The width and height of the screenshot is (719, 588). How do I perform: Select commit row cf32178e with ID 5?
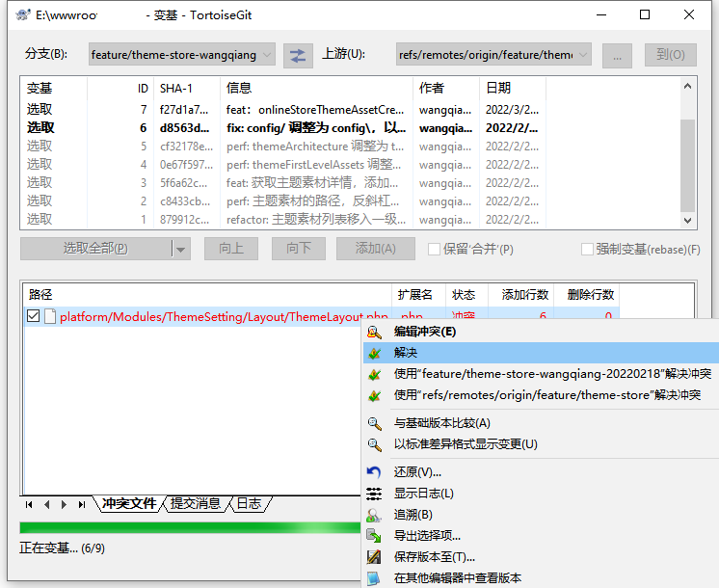[x=283, y=147]
